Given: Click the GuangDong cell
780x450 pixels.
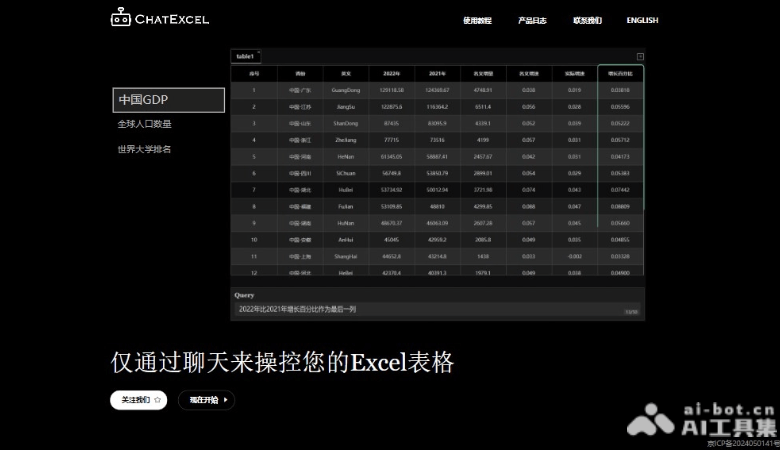Looking at the screenshot, I should click(x=346, y=90).
